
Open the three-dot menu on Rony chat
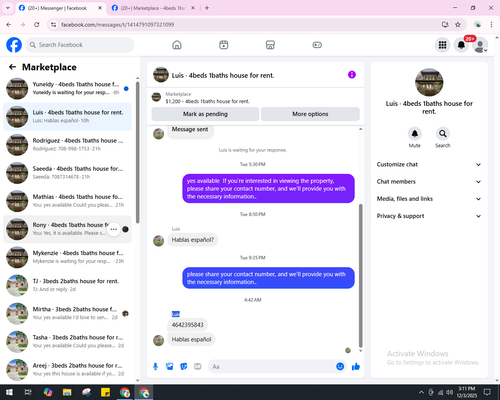click(114, 229)
